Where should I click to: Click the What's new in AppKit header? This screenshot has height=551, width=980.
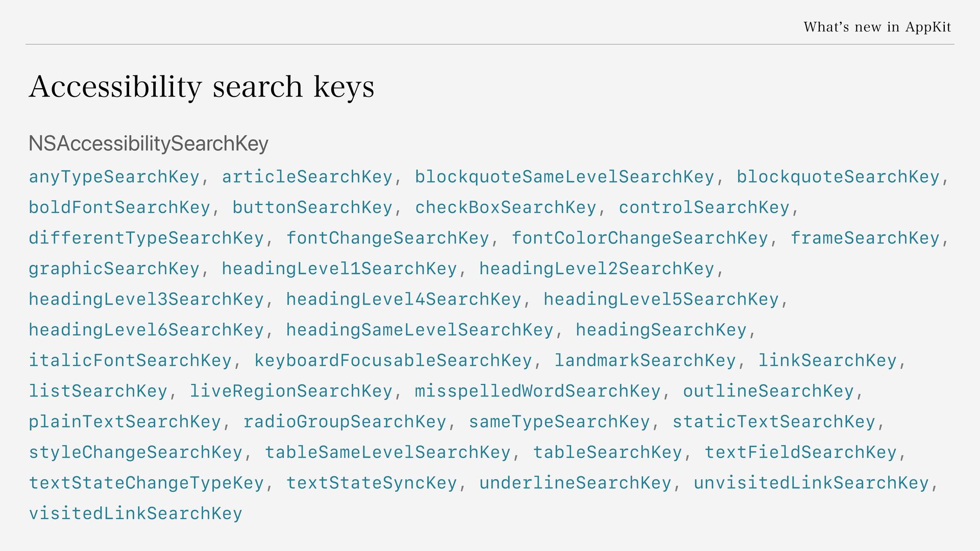tap(877, 27)
